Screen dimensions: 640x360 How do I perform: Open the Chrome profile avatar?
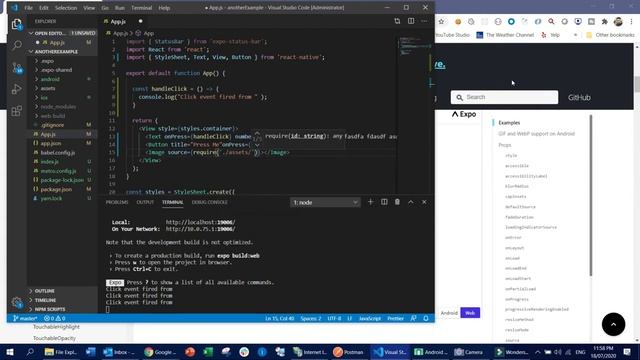(618, 22)
